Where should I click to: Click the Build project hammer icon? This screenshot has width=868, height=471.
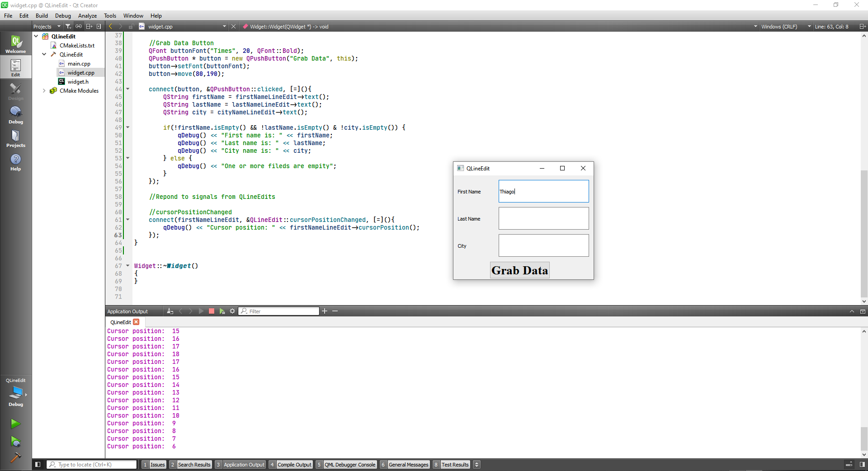[16, 457]
